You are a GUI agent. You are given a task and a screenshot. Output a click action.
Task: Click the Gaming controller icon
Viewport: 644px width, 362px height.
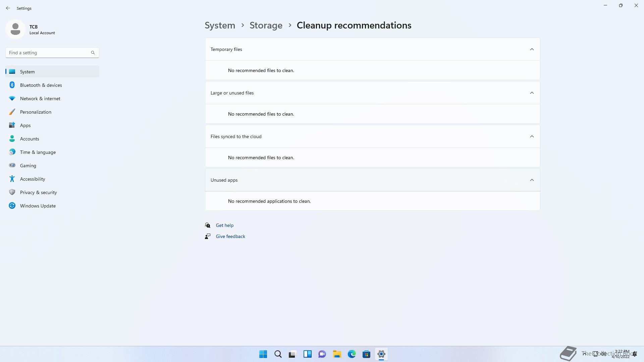click(12, 165)
